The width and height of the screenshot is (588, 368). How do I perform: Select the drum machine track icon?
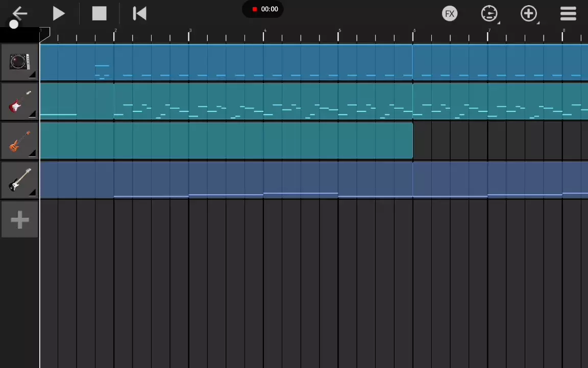pos(19,62)
